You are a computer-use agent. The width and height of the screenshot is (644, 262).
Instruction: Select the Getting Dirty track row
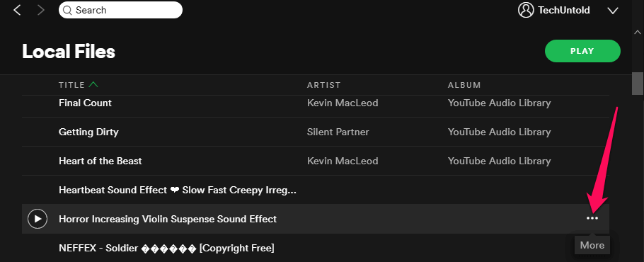click(316, 132)
